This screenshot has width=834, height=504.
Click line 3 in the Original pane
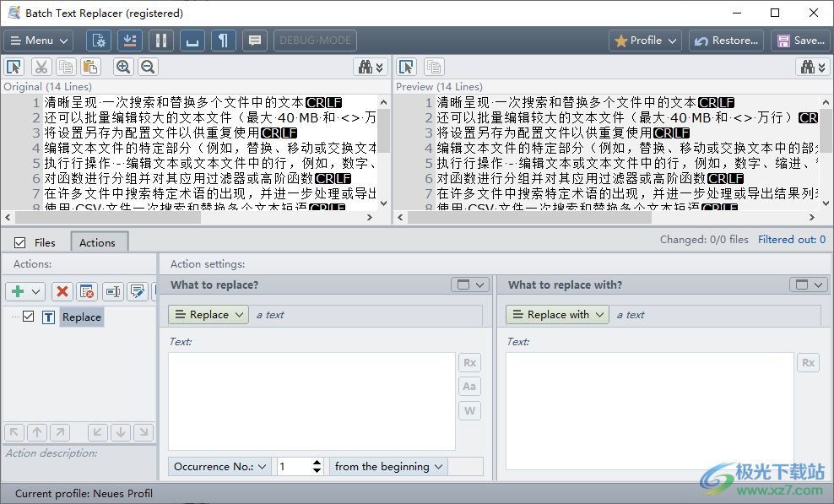point(171,133)
